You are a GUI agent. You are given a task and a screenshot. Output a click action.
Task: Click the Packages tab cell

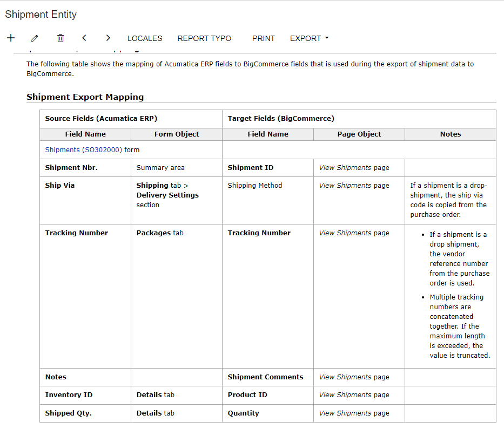pyautogui.click(x=177, y=296)
